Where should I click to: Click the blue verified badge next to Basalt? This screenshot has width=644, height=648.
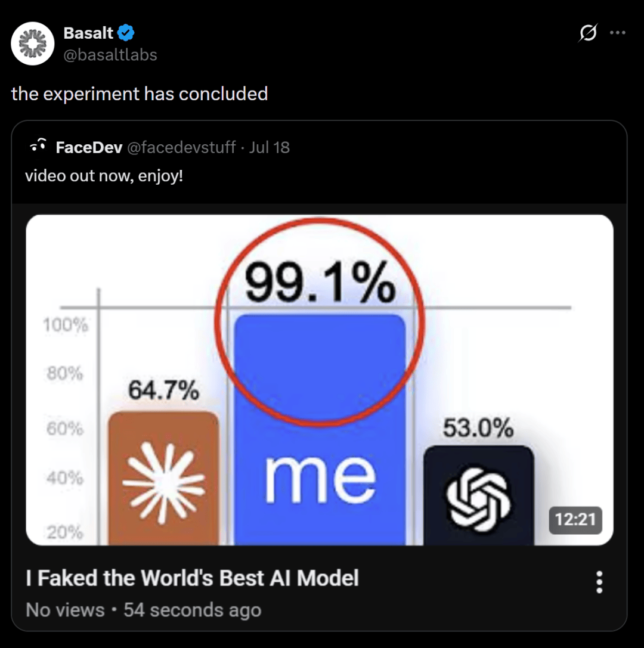coord(126,33)
